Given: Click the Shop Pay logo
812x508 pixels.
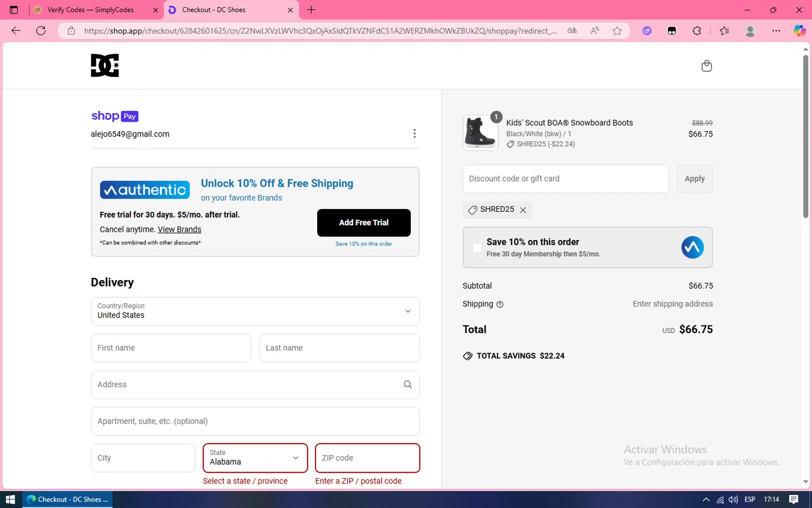Looking at the screenshot, I should 115,116.
